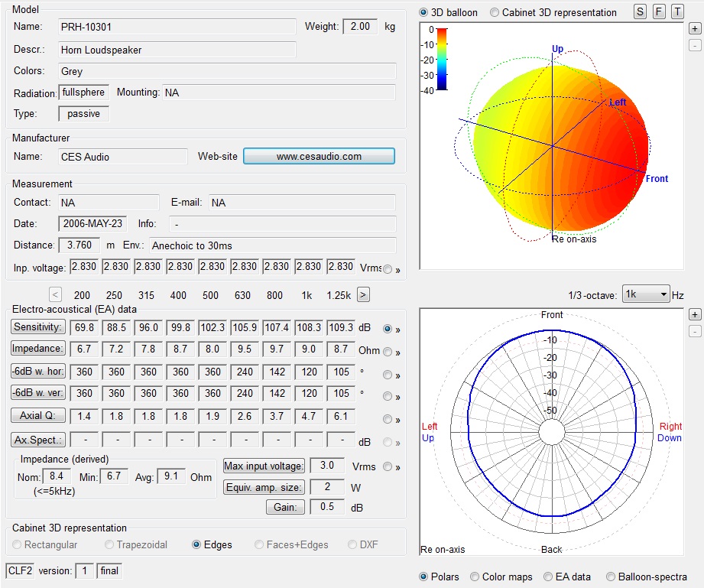The height and width of the screenshot is (588, 704).
Task: Open the 1/3-octave frequency dropdown
Action: (x=646, y=294)
